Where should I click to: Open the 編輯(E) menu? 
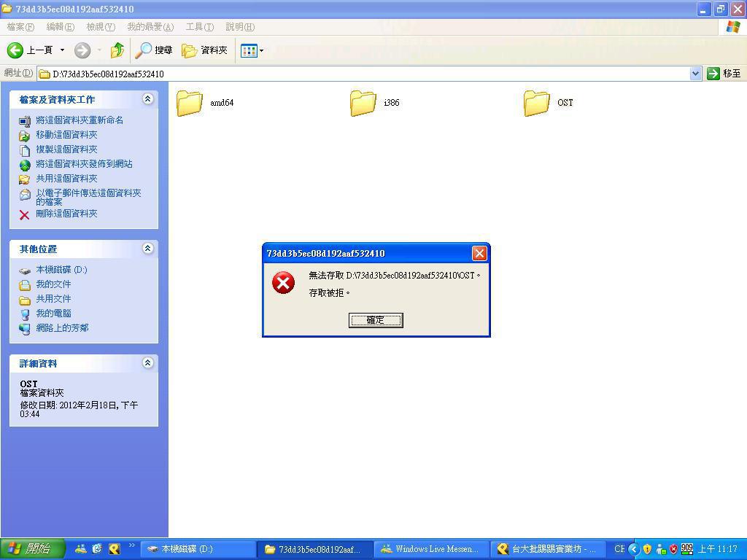point(60,27)
